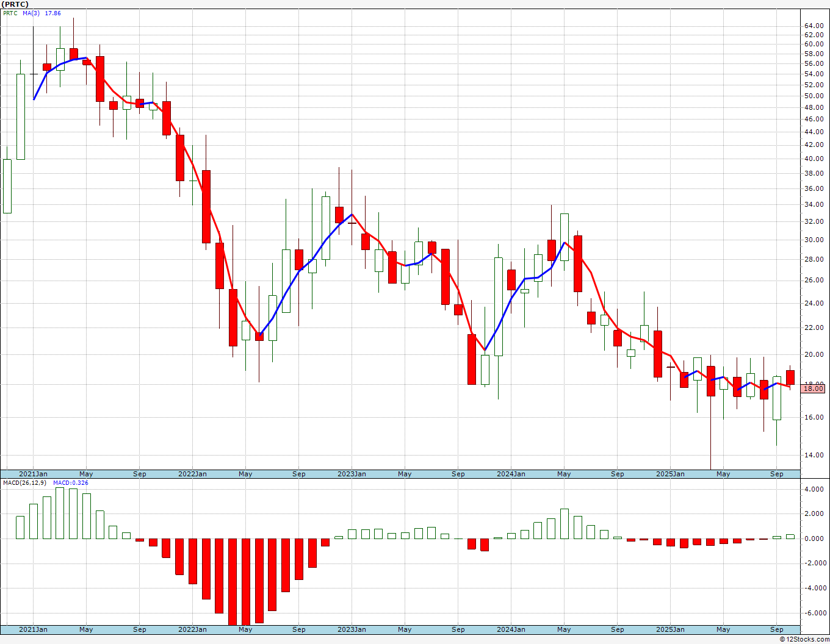Viewport: 830px width, 644px height.
Task: Click 2023Jan on the MACD panel date axis
Action: point(352,629)
